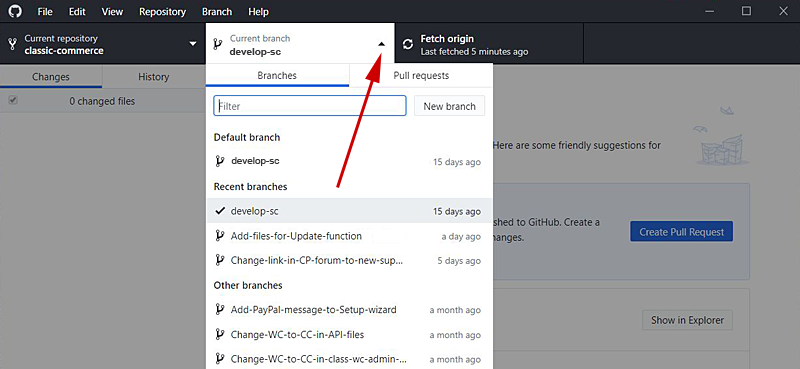Expand the Current repository dropdown arrow
The width and height of the screenshot is (800, 369).
coord(193,44)
